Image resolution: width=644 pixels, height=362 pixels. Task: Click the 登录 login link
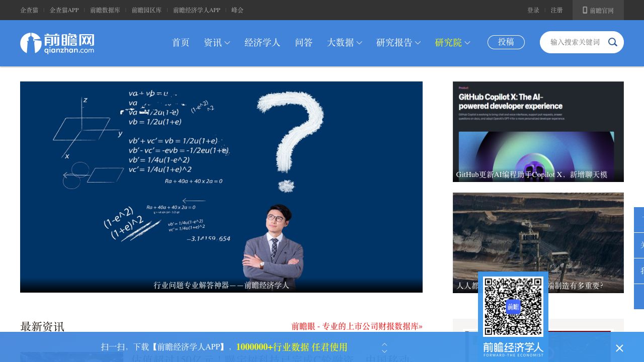tap(533, 10)
